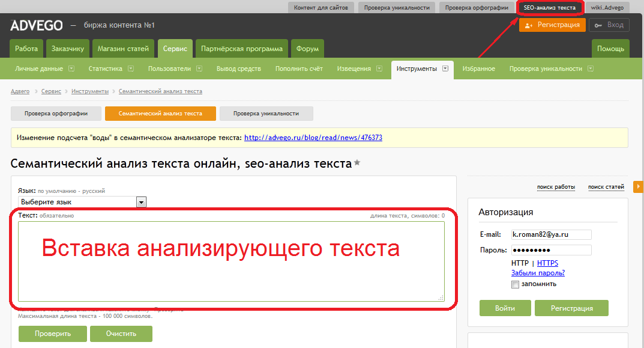Image resolution: width=644 pixels, height=348 pixels.
Task: Click the 'поиск работы' link
Action: 556,187
